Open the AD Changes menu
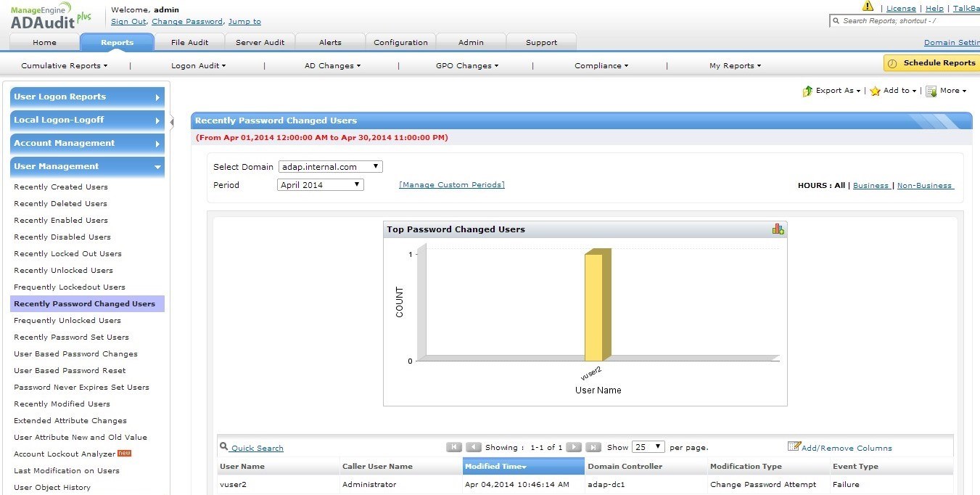 point(332,66)
